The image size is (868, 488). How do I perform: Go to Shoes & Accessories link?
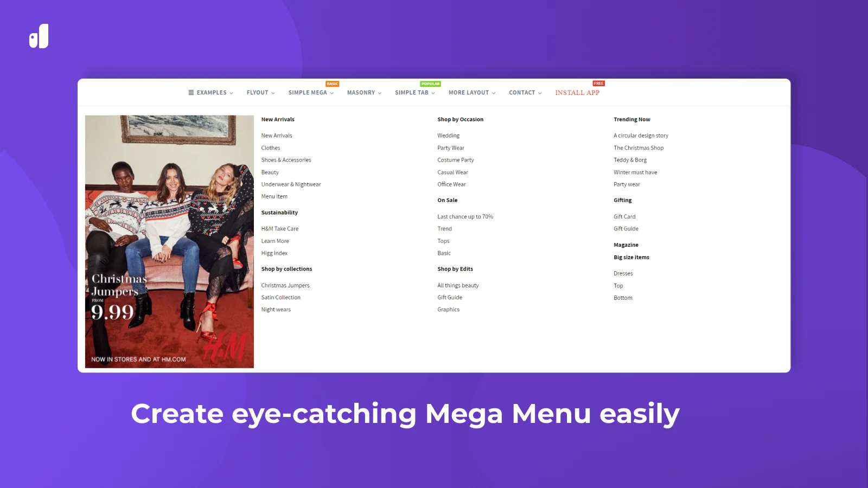click(x=286, y=160)
